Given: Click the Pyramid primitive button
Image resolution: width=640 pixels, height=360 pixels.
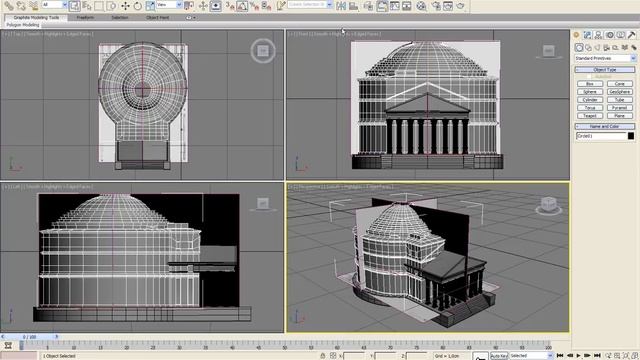Looking at the screenshot, I should point(620,108).
